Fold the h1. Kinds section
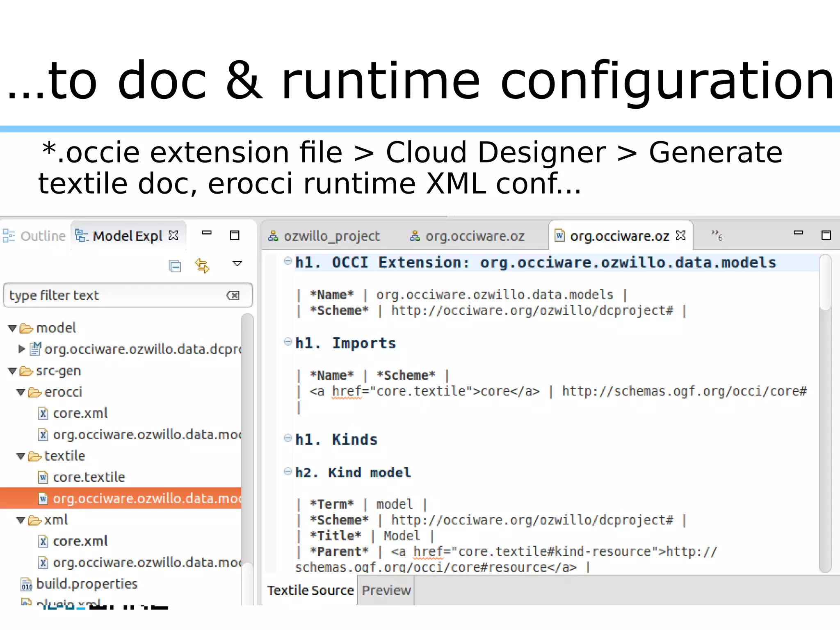 (288, 438)
